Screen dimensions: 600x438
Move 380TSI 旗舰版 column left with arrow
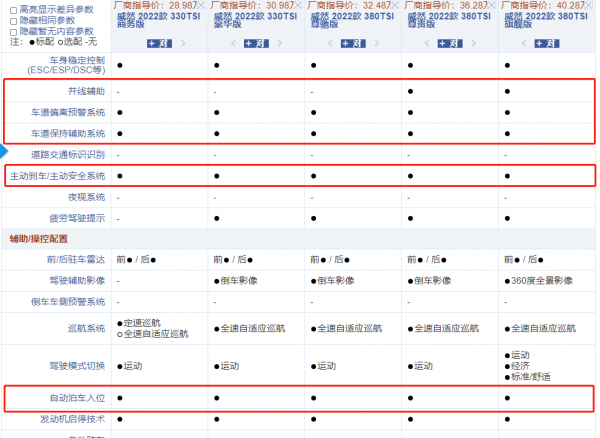(523, 43)
